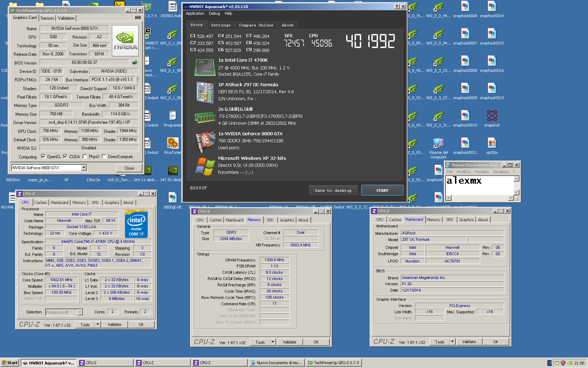Switch to Nuovo Documento di testo taskbar item
This screenshot has width=588, height=368.
[276, 363]
